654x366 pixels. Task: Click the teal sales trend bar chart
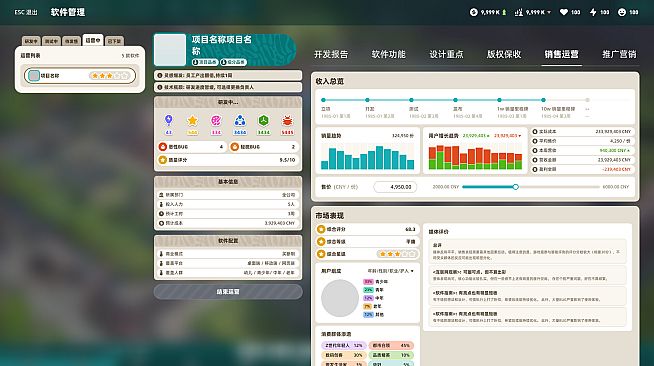[x=367, y=157]
